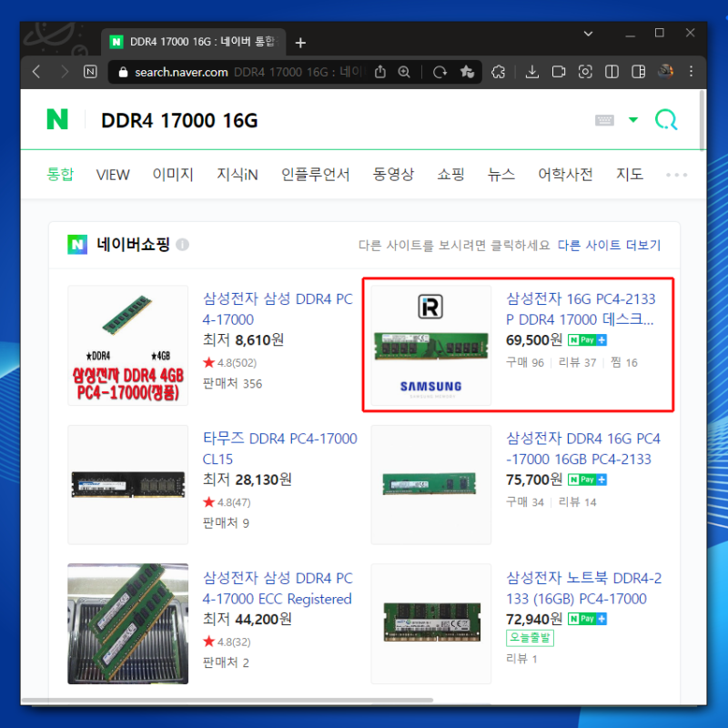Viewport: 728px width, 728px height.
Task: Click the zoom magnifier in address bar
Action: pos(404,72)
